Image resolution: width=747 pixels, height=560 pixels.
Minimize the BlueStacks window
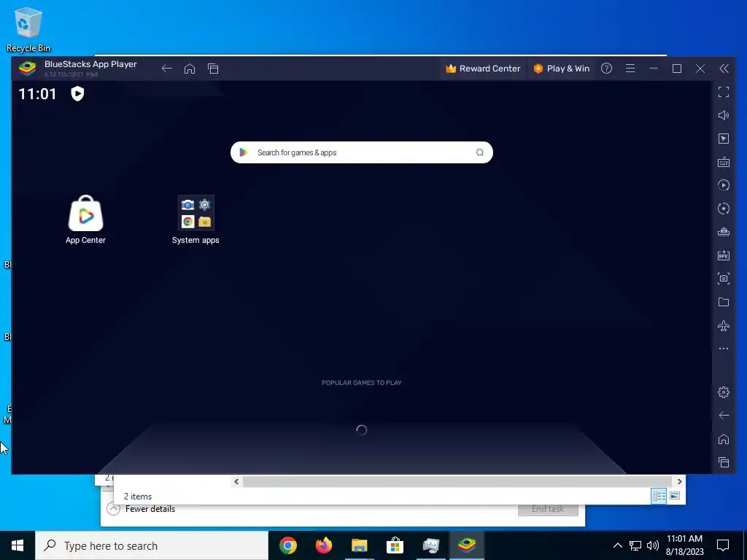tap(654, 69)
